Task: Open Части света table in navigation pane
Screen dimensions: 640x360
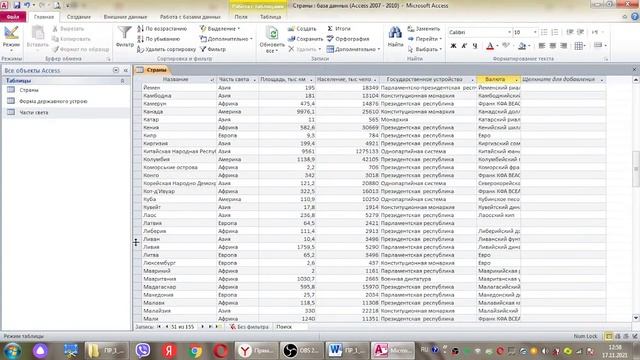Action: 33,112
